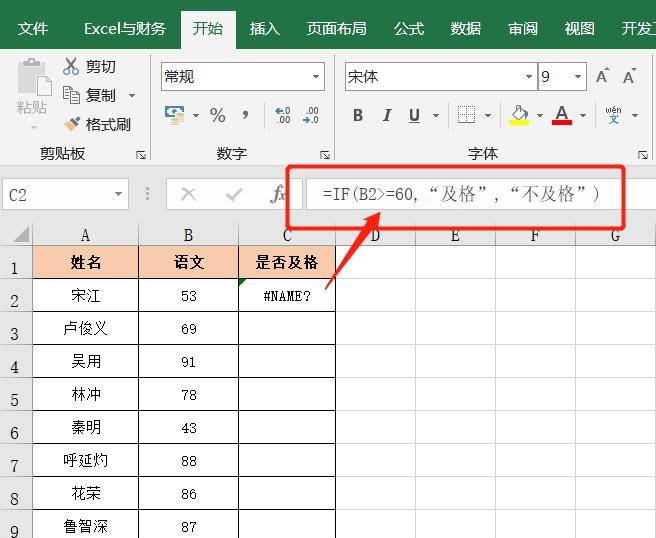The image size is (656, 538).
Task: Open the 文件 file tab
Action: (x=33, y=29)
